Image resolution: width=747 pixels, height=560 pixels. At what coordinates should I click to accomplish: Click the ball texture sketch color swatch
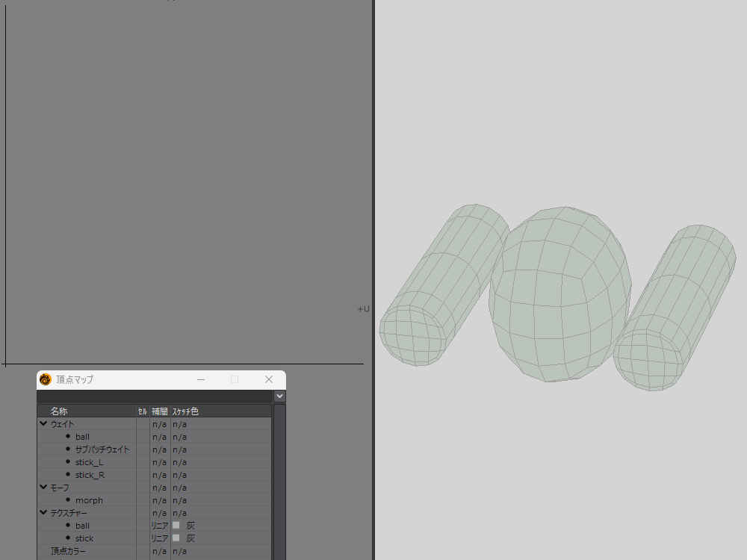click(176, 526)
